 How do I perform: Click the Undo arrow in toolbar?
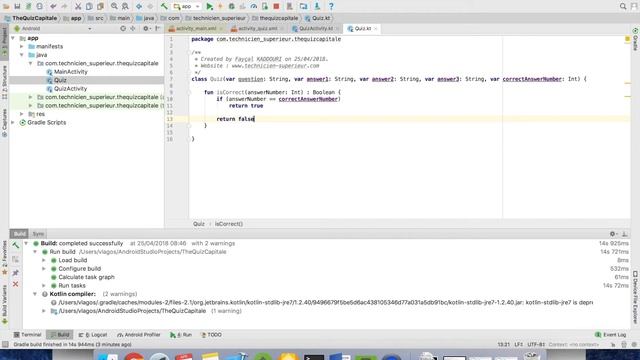[x=53, y=6]
